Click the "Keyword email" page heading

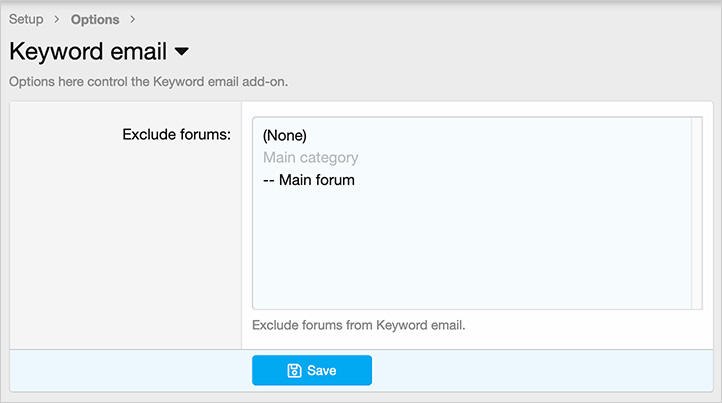point(88,51)
